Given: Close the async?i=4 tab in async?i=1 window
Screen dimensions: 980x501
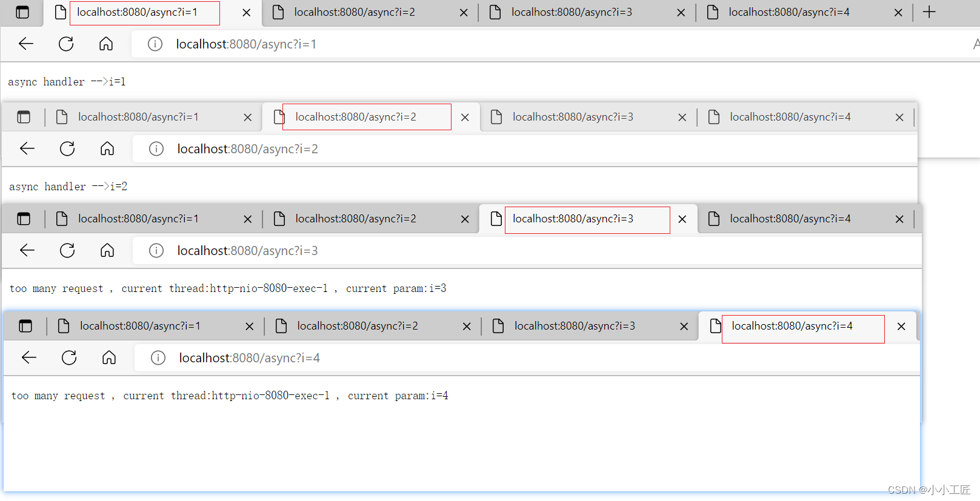Looking at the screenshot, I should 898,13.
